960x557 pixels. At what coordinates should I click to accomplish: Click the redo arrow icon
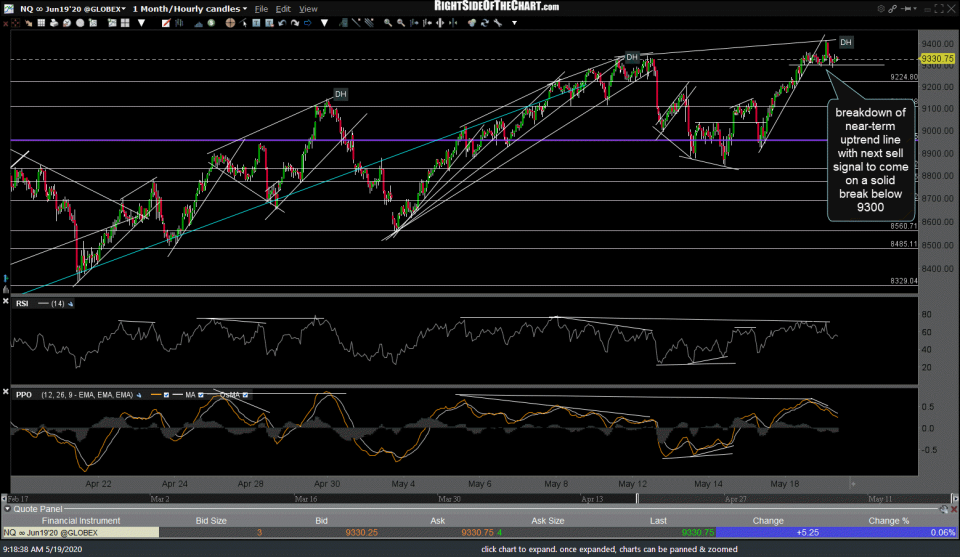point(295,23)
